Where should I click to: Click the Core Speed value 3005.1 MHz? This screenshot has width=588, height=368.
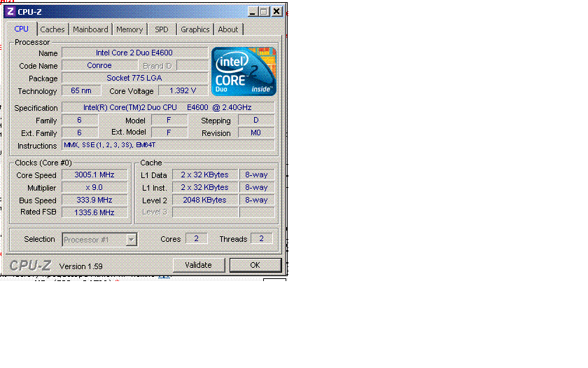tap(94, 175)
